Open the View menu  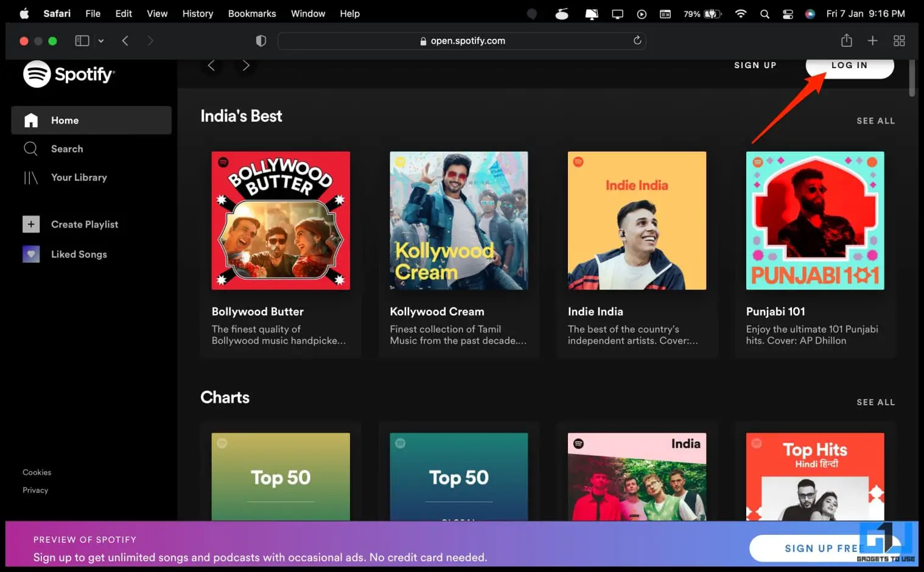(x=157, y=13)
